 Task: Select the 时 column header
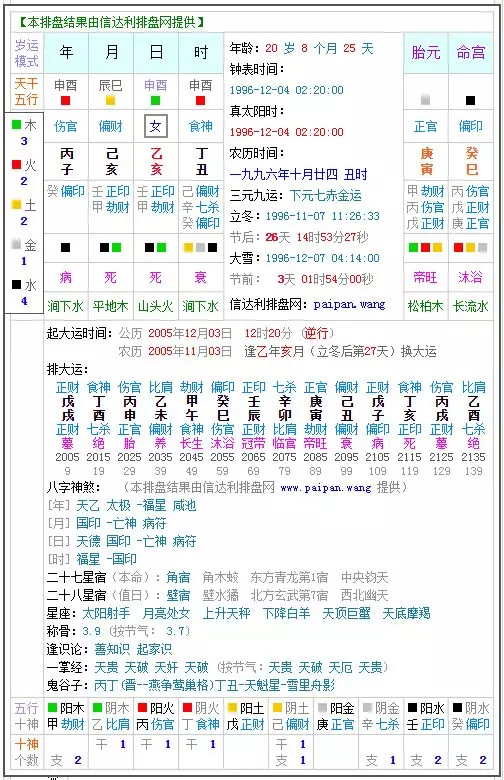click(201, 52)
